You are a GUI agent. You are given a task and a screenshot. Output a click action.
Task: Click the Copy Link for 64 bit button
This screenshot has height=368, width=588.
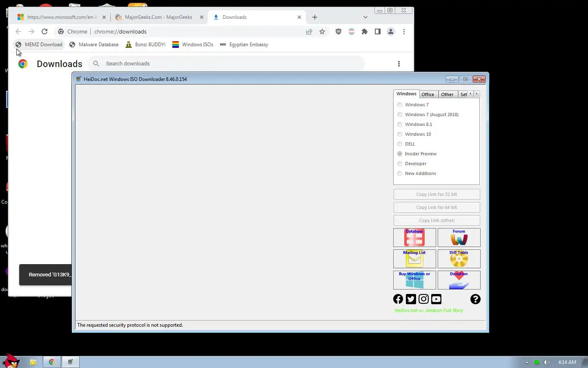coord(437,207)
